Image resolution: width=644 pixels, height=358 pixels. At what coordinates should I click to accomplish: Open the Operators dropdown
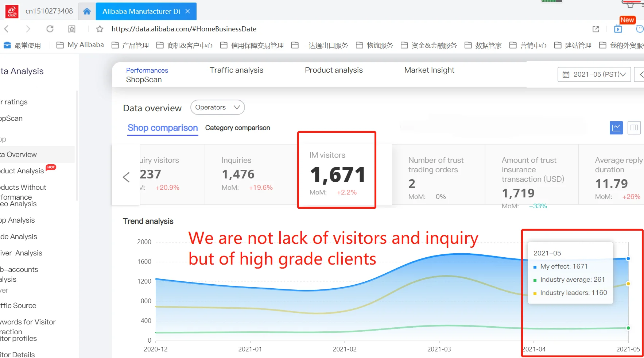217,107
